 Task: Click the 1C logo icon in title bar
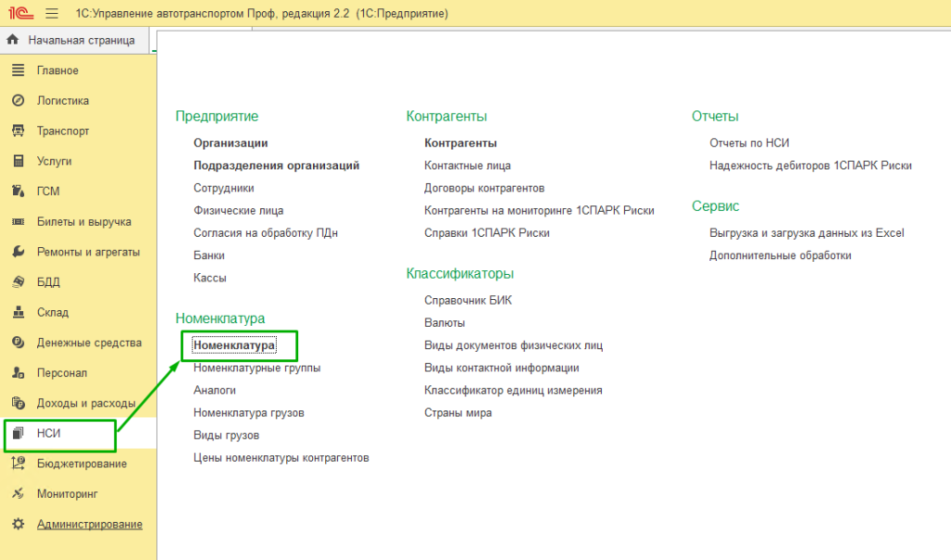(18, 14)
